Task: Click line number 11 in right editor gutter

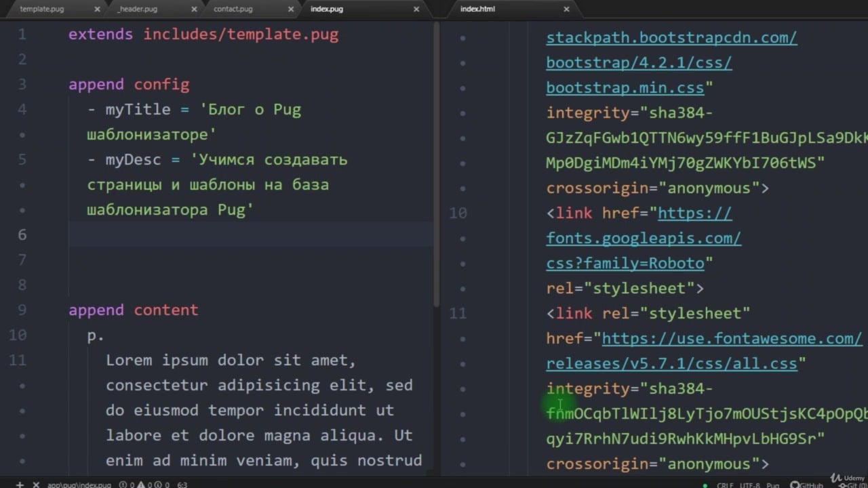Action: [x=458, y=313]
